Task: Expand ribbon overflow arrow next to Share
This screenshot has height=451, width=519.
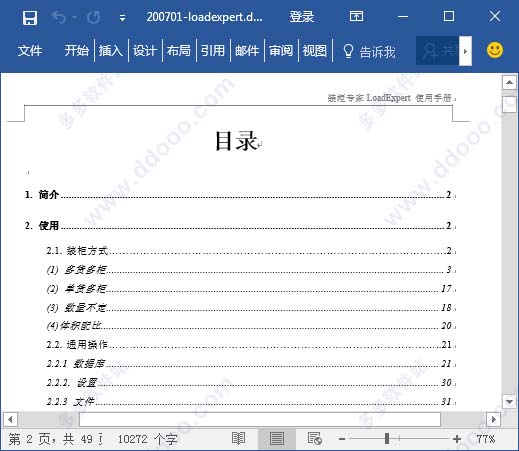Action: 465,51
